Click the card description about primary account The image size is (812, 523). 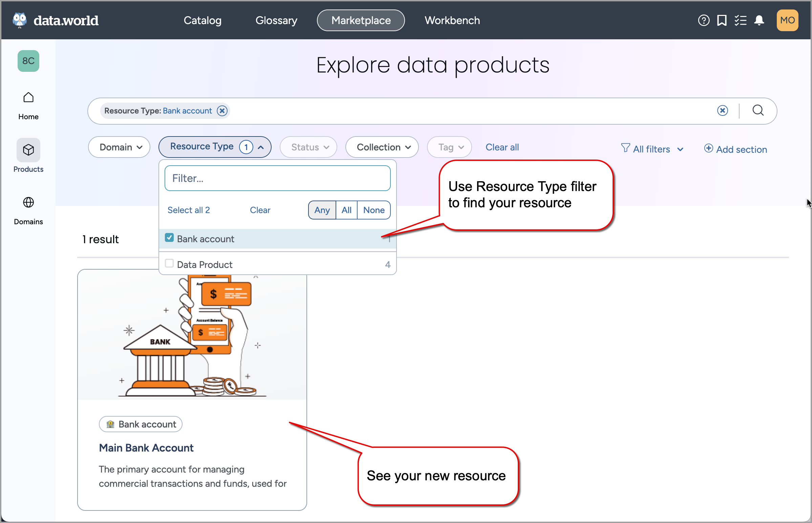point(193,477)
